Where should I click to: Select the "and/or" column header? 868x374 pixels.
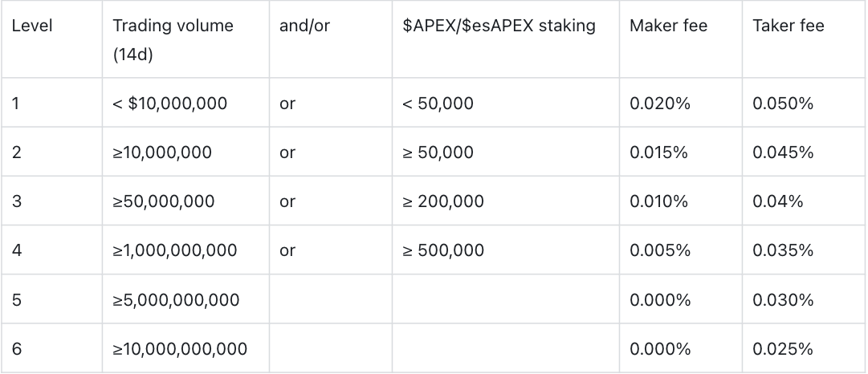pyautogui.click(x=304, y=26)
